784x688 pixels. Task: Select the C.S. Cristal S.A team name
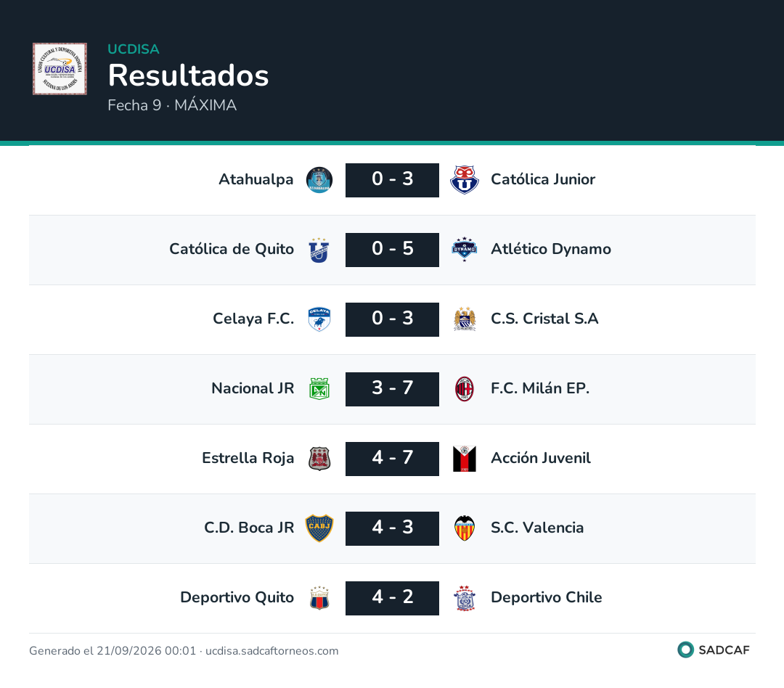click(544, 319)
